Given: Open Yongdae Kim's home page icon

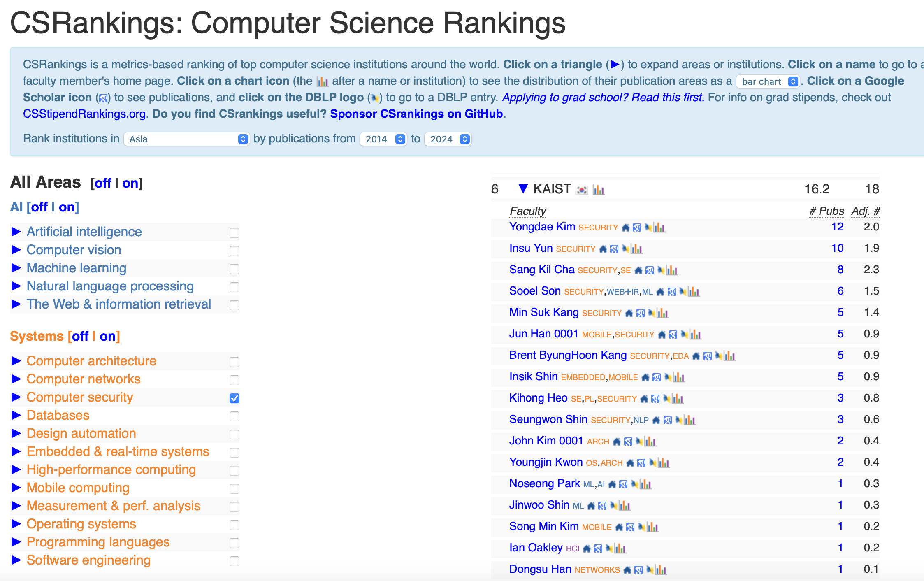Looking at the screenshot, I should click(x=626, y=228).
